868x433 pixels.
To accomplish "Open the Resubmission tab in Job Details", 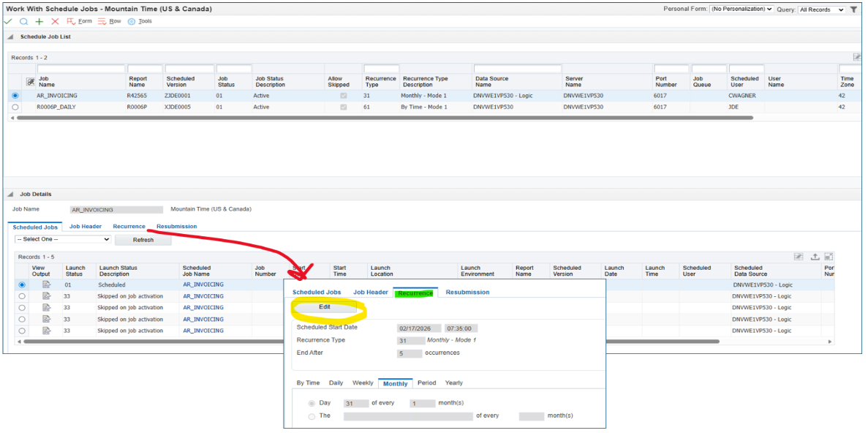I will [176, 227].
